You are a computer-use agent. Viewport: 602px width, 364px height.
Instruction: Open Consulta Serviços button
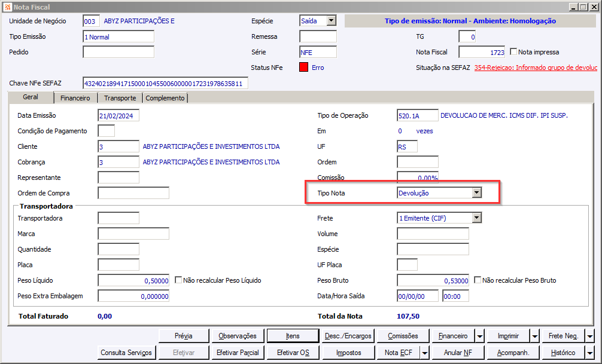[126, 353]
